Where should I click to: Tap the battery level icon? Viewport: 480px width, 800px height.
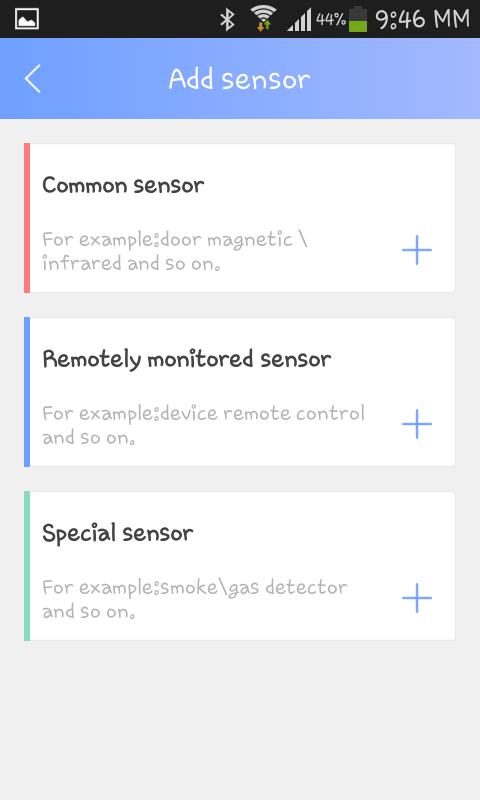click(358, 19)
